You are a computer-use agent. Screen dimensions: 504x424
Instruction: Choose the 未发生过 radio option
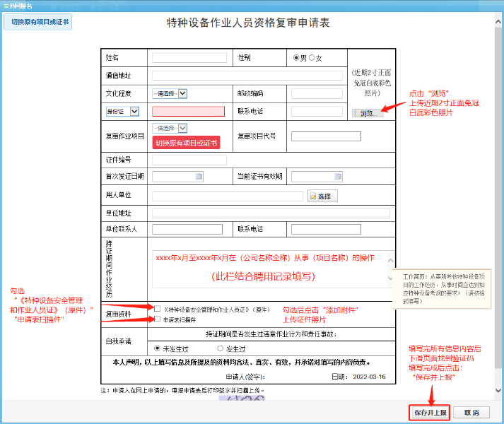pyautogui.click(x=157, y=348)
